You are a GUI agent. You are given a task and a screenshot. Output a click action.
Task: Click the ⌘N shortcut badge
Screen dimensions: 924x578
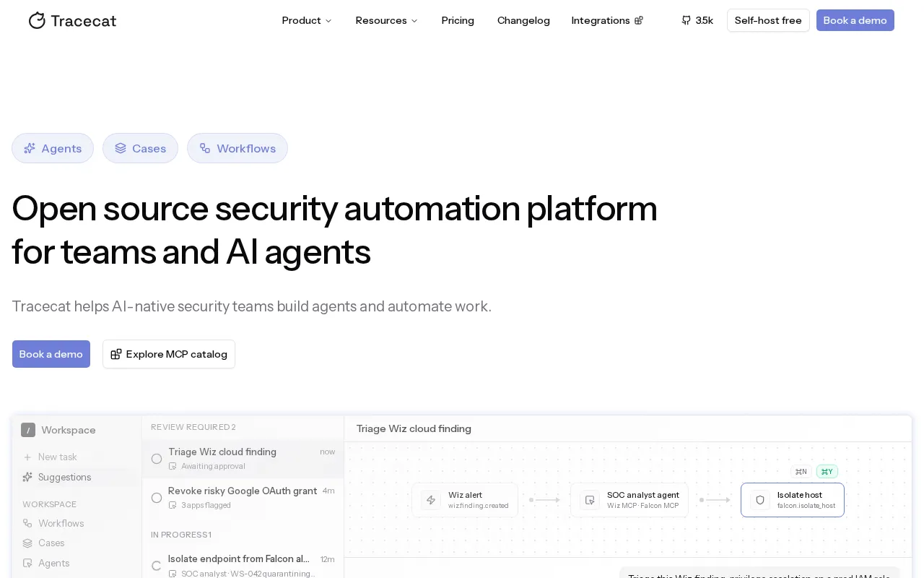click(x=801, y=472)
